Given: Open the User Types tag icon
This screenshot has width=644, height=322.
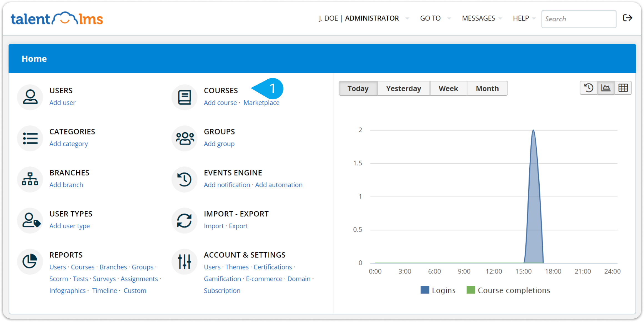Looking at the screenshot, I should coord(30,220).
